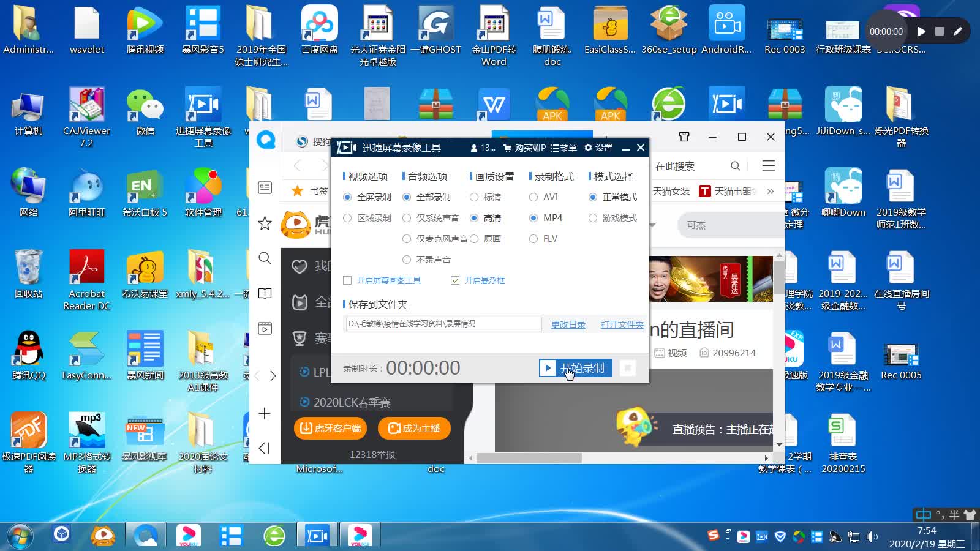This screenshot has height=551, width=980.
Task: Select FLV recording format
Action: [x=543, y=239]
